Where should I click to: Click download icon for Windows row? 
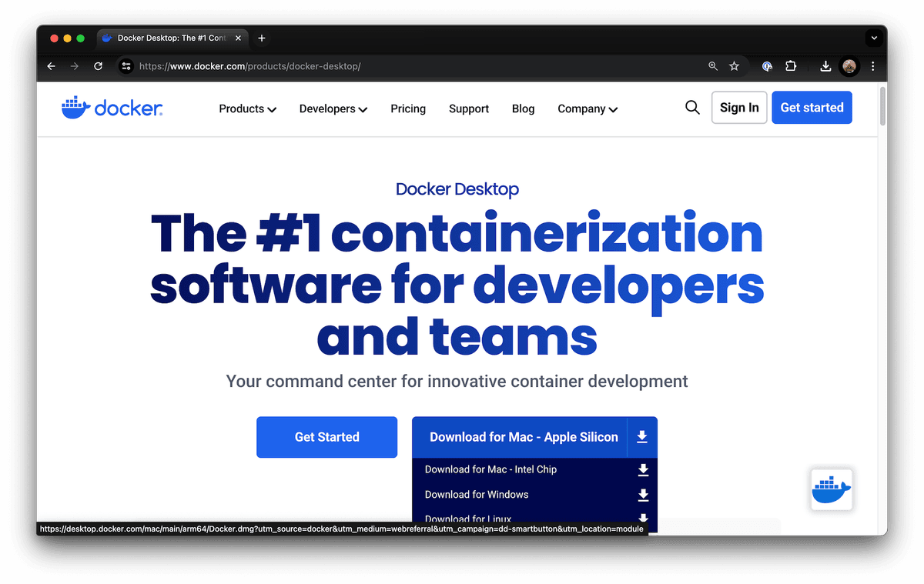[x=643, y=495]
